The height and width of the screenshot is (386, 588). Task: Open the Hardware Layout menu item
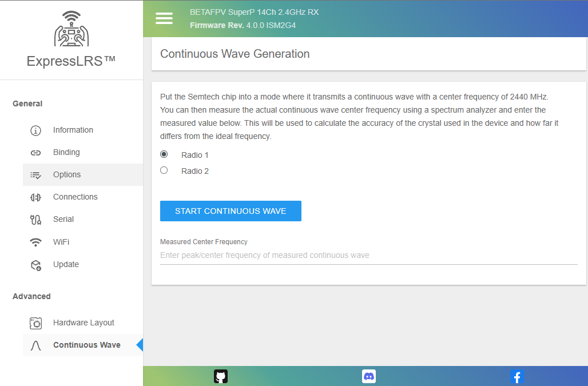(x=84, y=323)
